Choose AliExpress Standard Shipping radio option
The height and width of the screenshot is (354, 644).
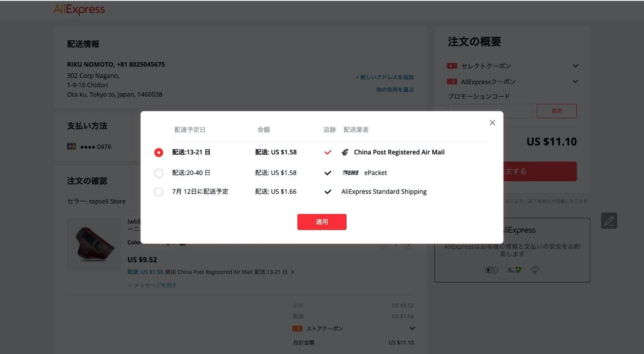pos(159,192)
